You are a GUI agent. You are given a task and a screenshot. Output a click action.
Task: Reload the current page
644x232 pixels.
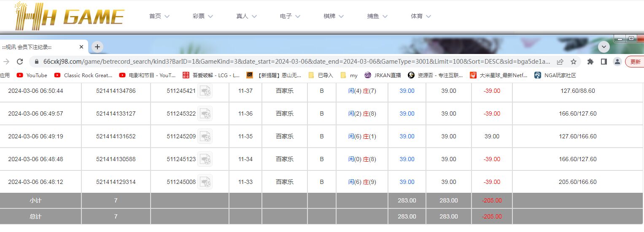(x=20, y=62)
